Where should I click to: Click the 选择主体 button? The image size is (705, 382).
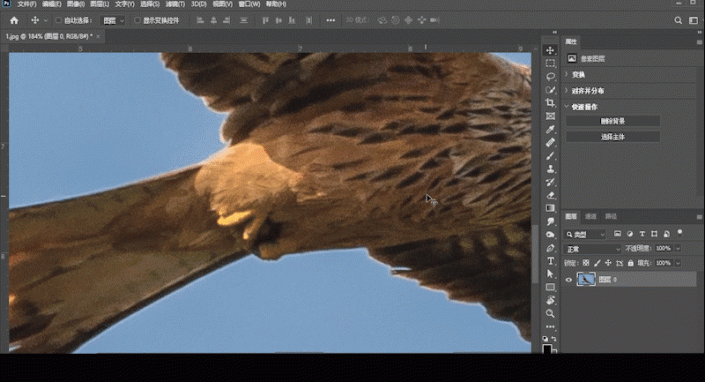coord(612,137)
